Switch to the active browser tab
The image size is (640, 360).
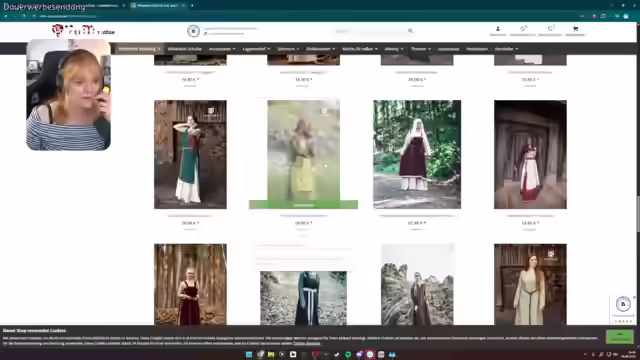point(159,5)
